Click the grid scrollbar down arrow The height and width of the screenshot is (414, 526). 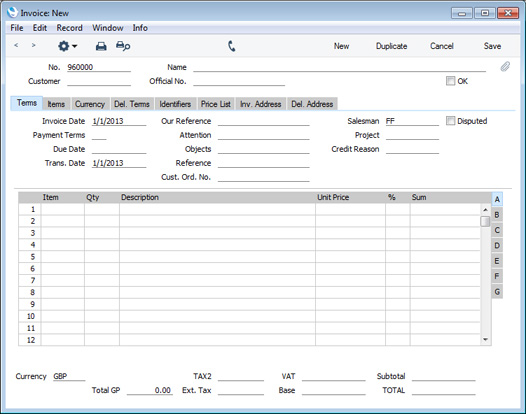[x=485, y=340]
